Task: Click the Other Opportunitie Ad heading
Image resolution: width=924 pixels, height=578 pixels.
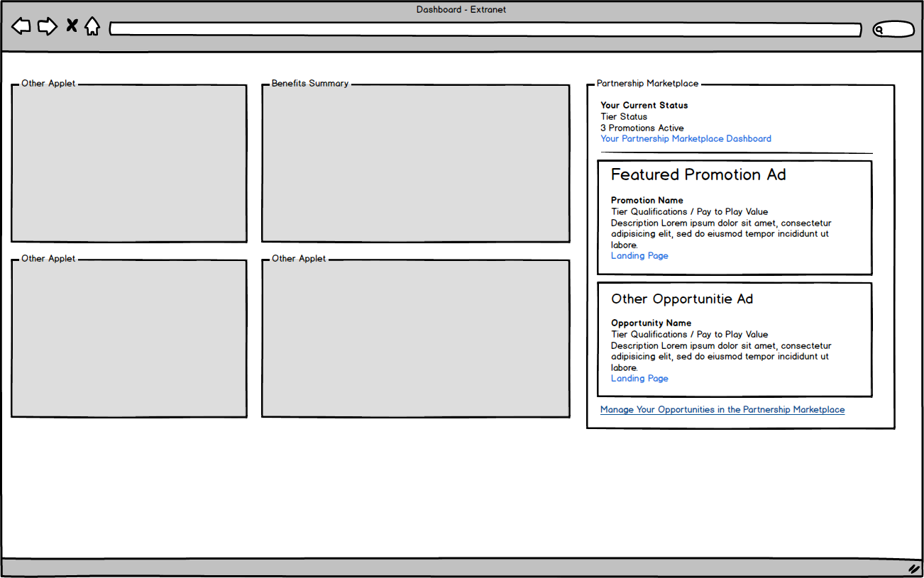Action: (x=681, y=299)
